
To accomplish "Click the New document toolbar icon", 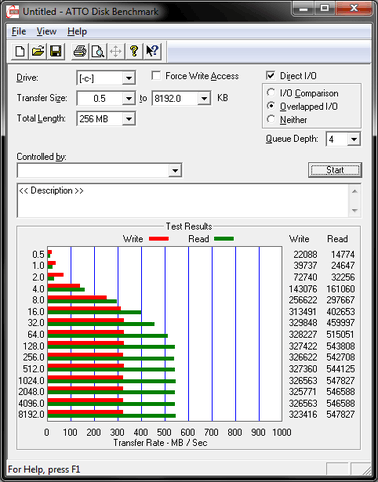I will [x=20, y=51].
